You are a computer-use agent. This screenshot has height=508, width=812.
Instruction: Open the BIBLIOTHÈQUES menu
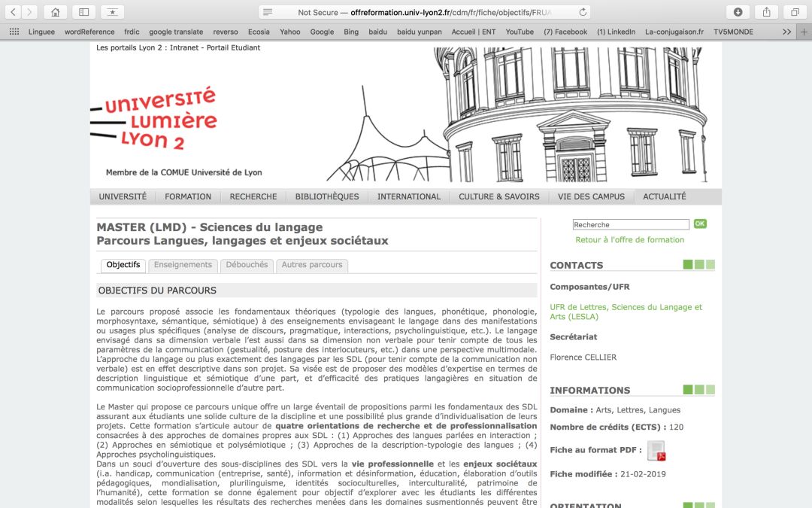[327, 196]
